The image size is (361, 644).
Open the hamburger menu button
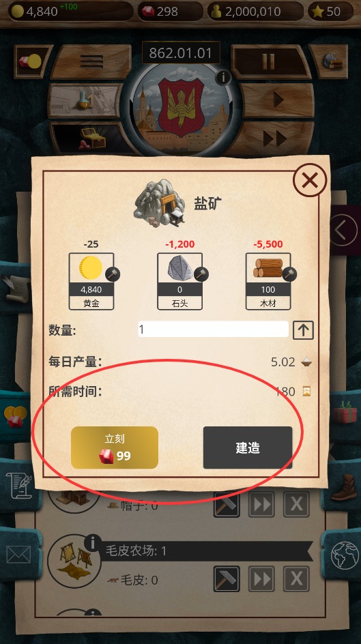click(91, 61)
